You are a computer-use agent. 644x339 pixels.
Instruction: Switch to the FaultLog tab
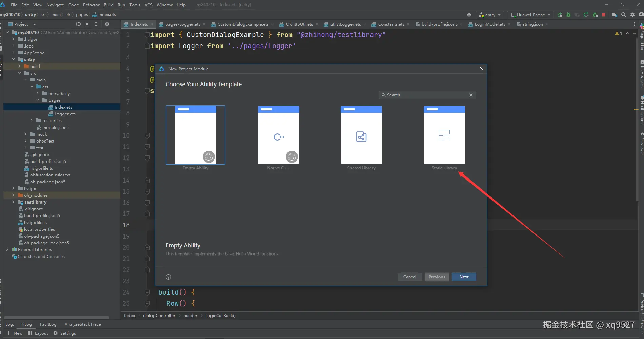48,324
